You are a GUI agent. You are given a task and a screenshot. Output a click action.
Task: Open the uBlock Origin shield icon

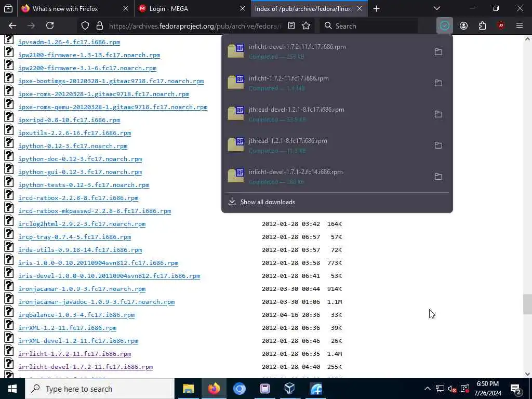(x=500, y=26)
